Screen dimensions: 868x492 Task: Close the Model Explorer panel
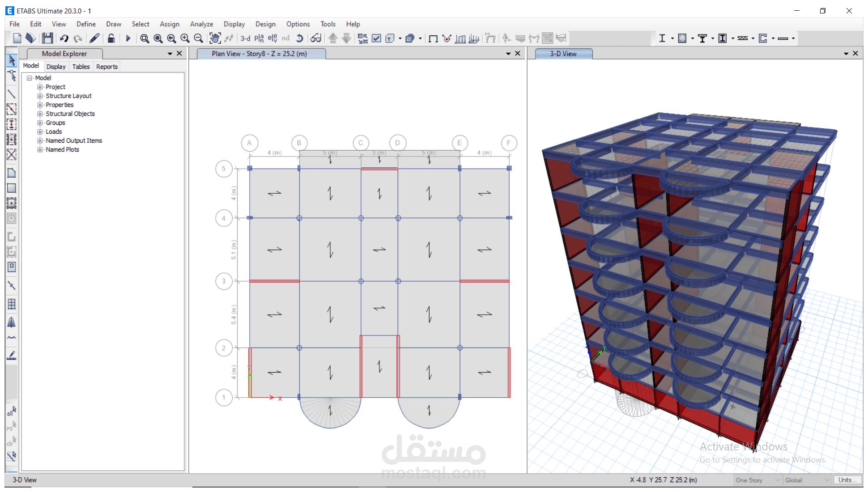tap(179, 54)
